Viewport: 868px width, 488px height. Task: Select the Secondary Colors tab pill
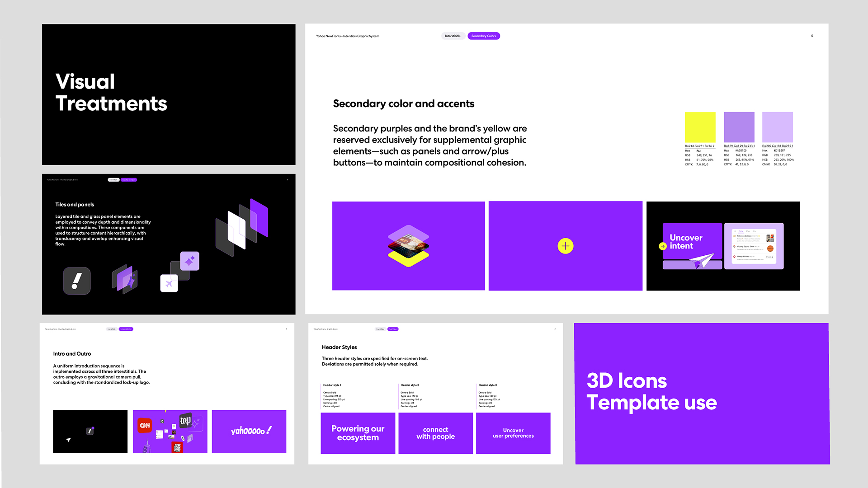[483, 36]
